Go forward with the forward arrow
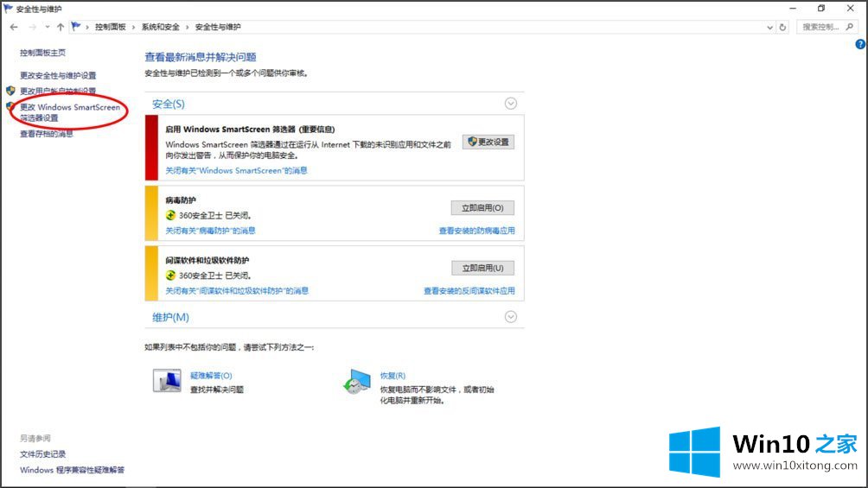 pyautogui.click(x=33, y=27)
